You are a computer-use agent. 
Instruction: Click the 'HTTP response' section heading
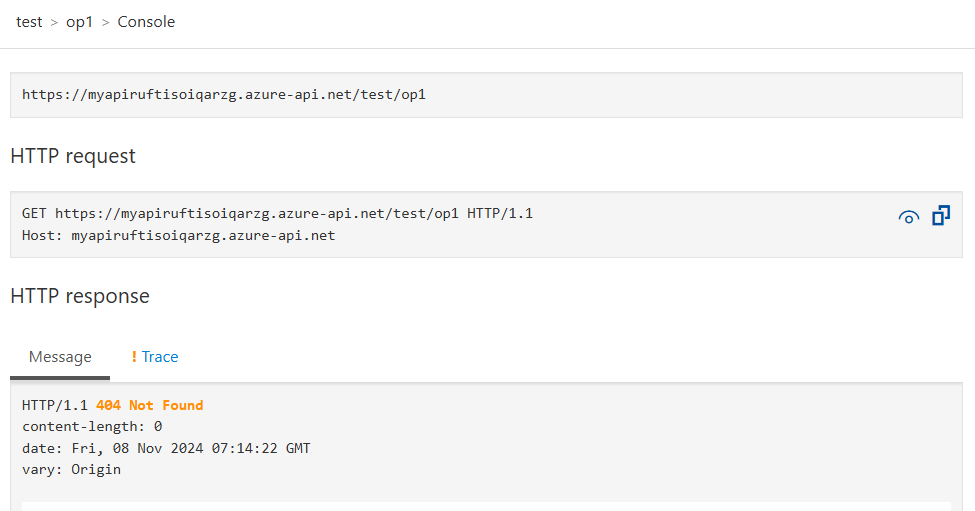point(80,296)
